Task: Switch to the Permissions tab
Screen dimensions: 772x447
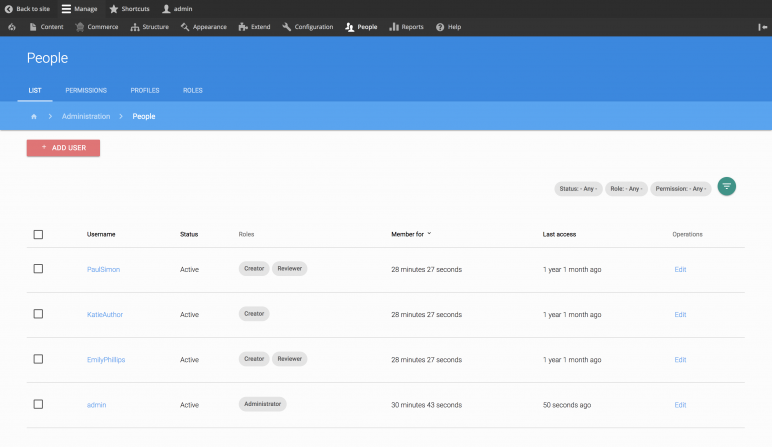Action: 86,90
